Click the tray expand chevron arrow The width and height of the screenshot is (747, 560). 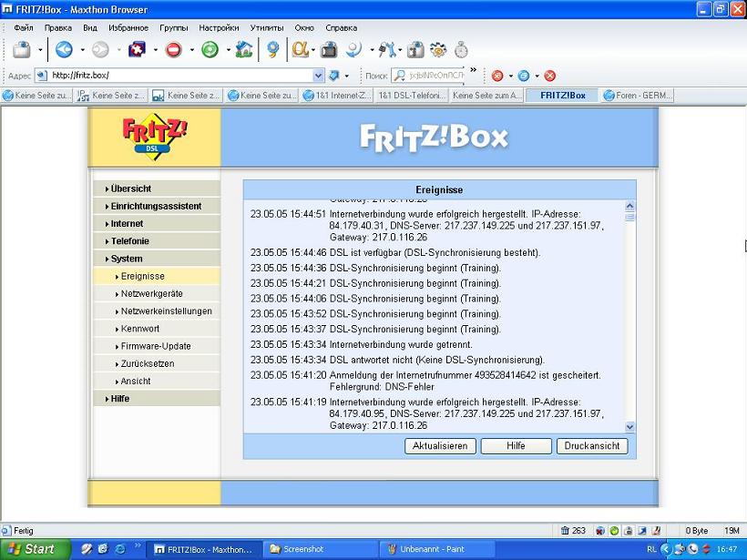coord(667,549)
